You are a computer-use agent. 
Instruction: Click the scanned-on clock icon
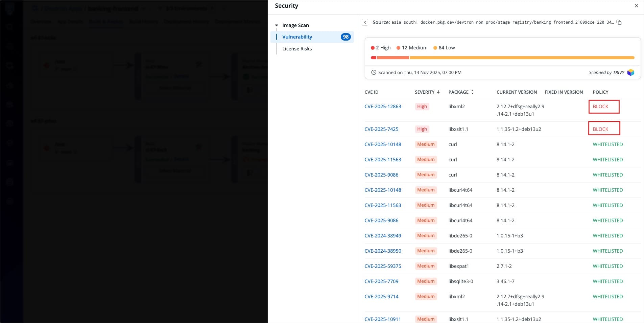(374, 72)
